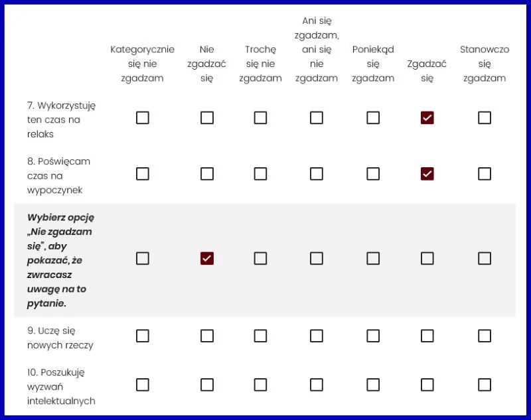Select 'Kategorycznie się nie zgadzam' for question 7
Screen dimensions: 531x420
pos(143,118)
